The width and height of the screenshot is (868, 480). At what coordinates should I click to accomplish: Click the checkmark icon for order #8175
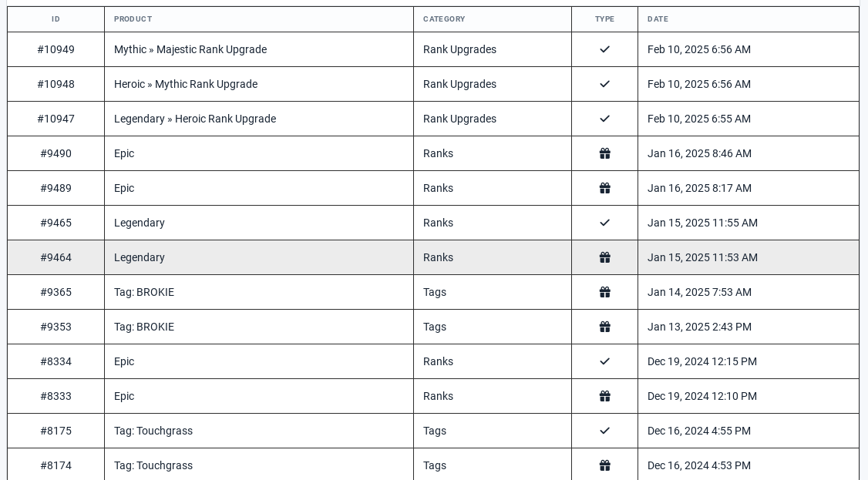(604, 431)
